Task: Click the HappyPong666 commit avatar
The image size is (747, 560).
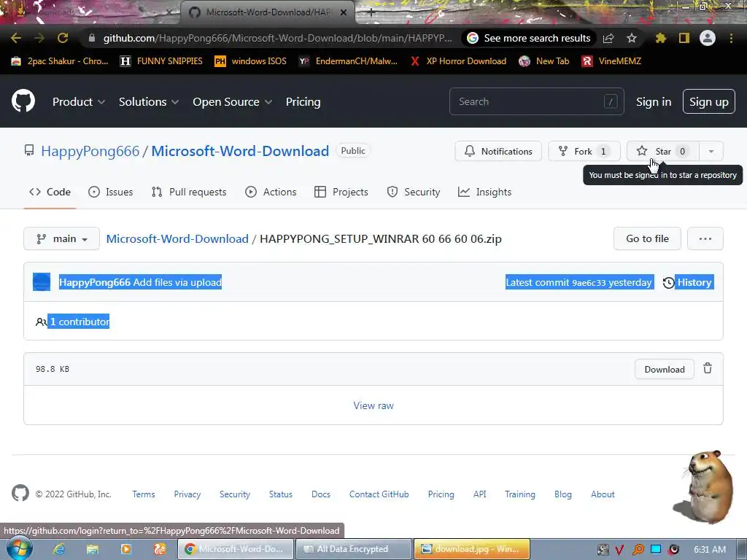Action: coord(42,282)
